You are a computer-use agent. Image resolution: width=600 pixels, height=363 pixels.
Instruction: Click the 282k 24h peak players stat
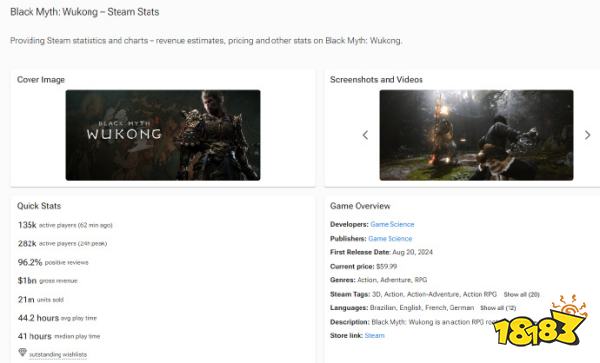pos(62,243)
